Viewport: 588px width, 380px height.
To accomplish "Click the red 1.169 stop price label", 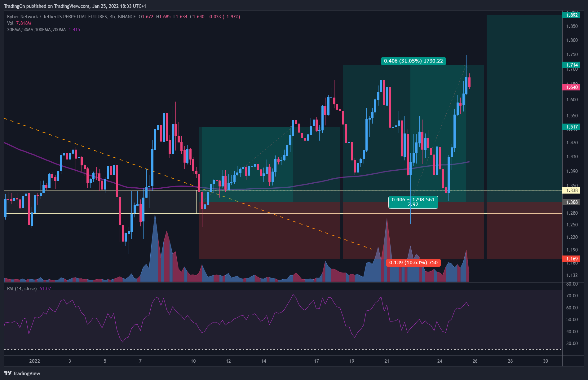I will coord(572,259).
